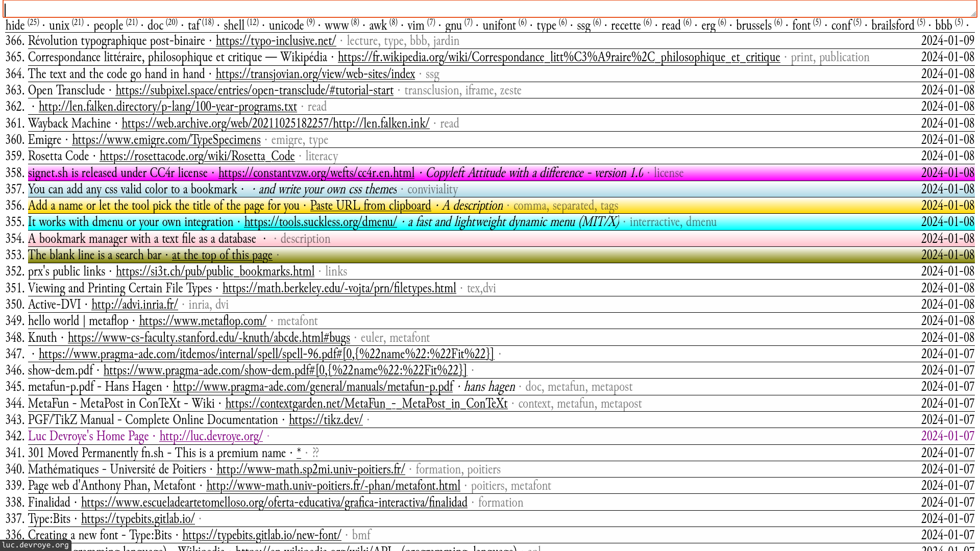The width and height of the screenshot is (980, 551).
Task: Select entry 358 CC4r license link
Action: pos(316,173)
